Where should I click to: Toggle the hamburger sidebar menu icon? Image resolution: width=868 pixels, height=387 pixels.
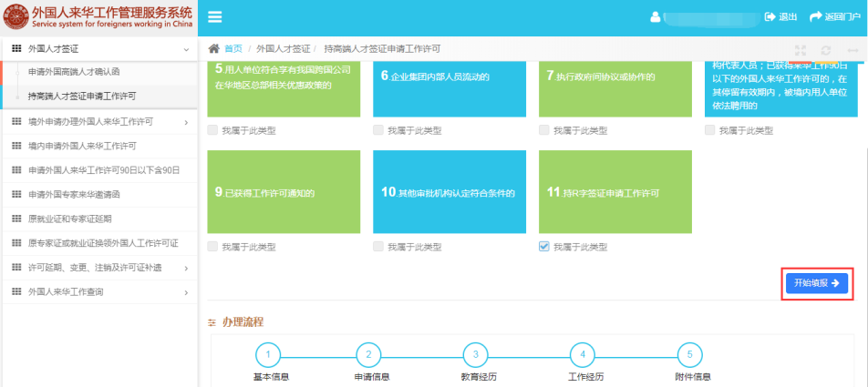pyautogui.click(x=215, y=17)
